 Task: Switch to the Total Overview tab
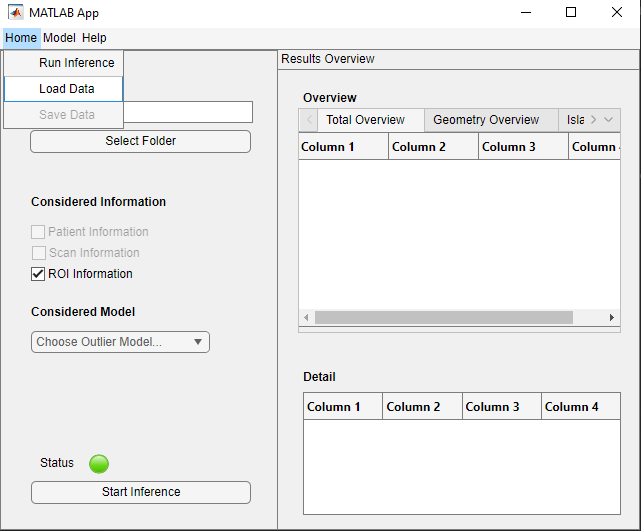click(365, 120)
